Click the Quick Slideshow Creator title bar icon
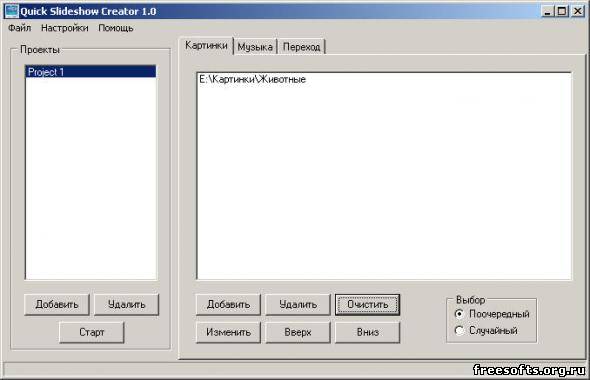The width and height of the screenshot is (590, 380). [x=12, y=11]
